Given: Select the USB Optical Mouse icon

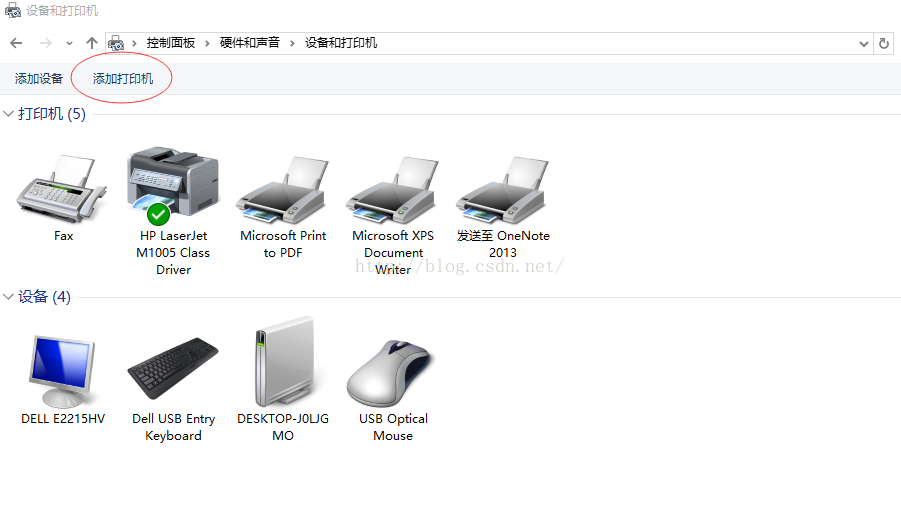Looking at the screenshot, I should coord(389,373).
